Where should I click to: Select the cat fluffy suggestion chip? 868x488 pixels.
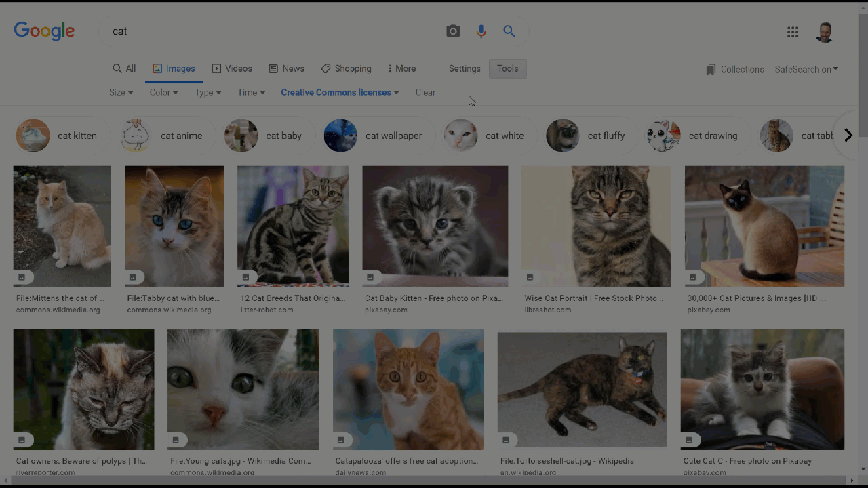pyautogui.click(x=591, y=136)
